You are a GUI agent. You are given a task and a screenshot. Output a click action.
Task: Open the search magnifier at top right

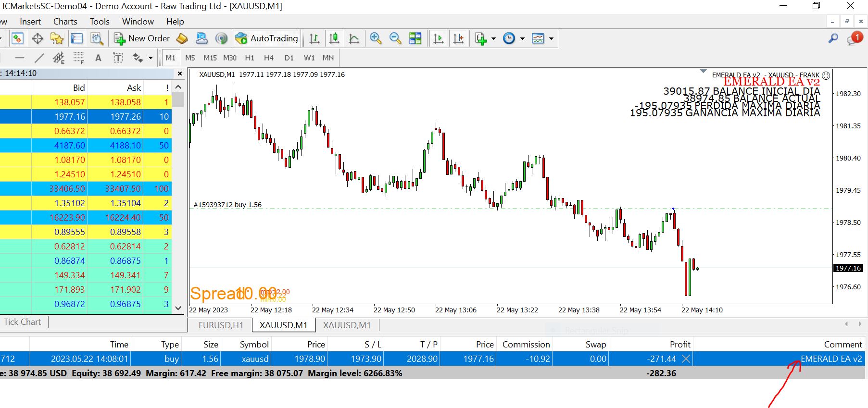(833, 38)
